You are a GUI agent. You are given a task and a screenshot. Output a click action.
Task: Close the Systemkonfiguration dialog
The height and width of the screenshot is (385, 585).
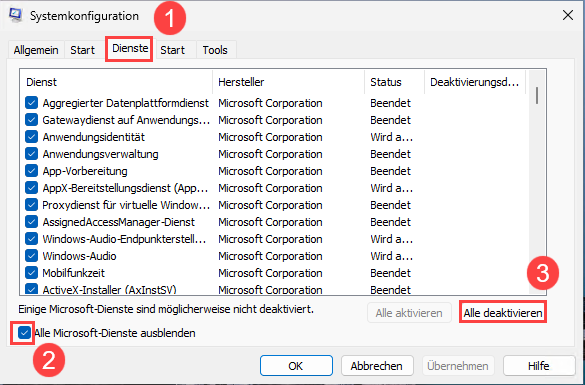[568, 15]
